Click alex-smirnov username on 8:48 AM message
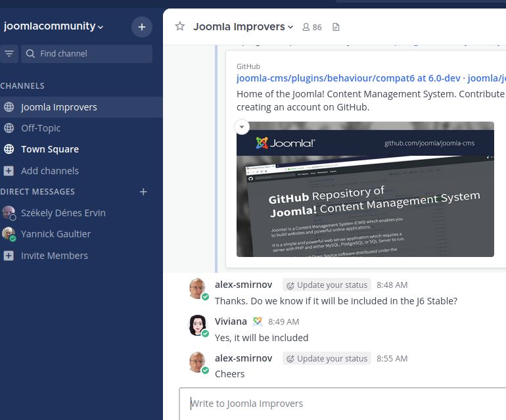The width and height of the screenshot is (506, 420). pyautogui.click(x=243, y=285)
